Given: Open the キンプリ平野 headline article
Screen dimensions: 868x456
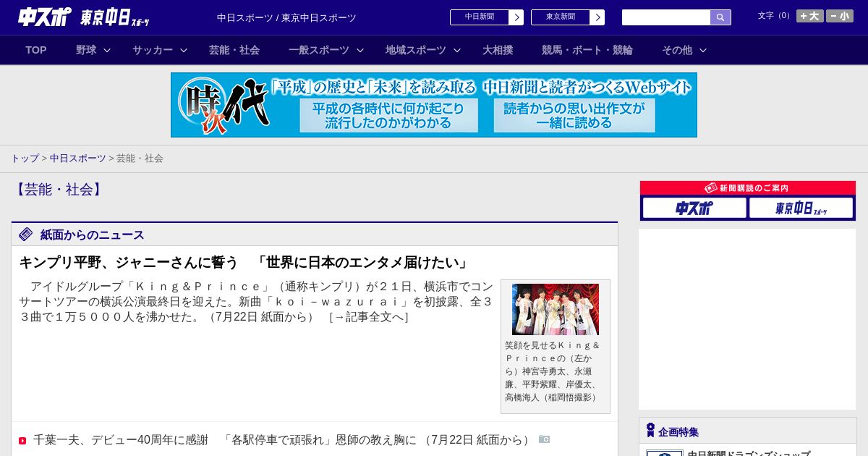Looking at the screenshot, I should coord(244,262).
